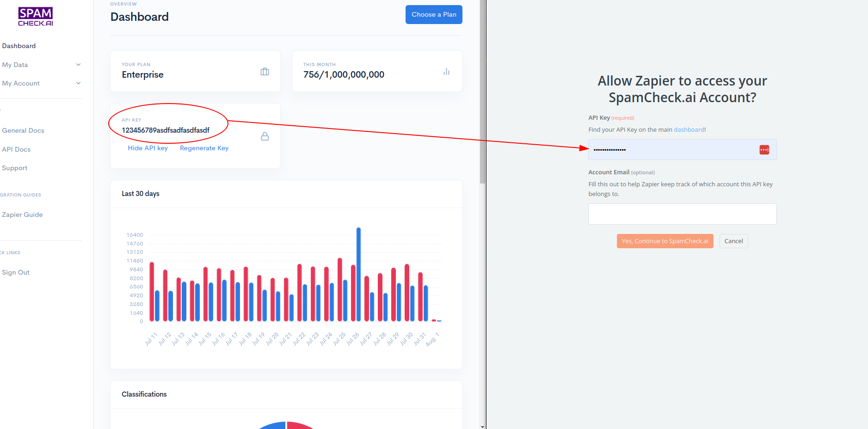The width and height of the screenshot is (868, 429).
Task: Click the tall blue Jul 26 bar in chart
Action: pyautogui.click(x=358, y=274)
